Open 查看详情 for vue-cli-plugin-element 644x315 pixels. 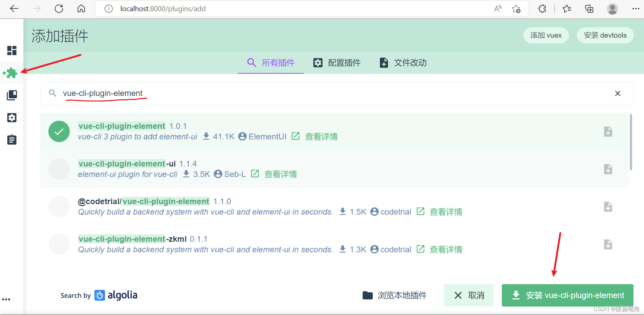(x=321, y=136)
